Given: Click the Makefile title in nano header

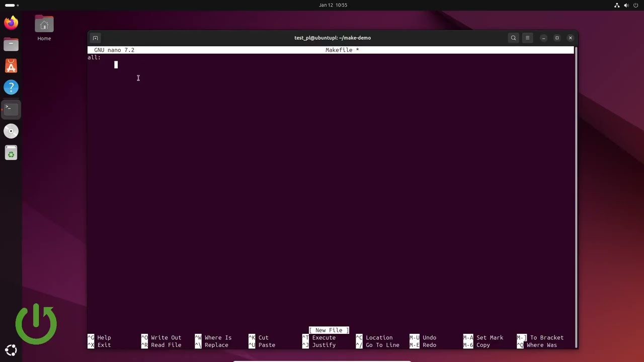Looking at the screenshot, I should tap(342, 50).
